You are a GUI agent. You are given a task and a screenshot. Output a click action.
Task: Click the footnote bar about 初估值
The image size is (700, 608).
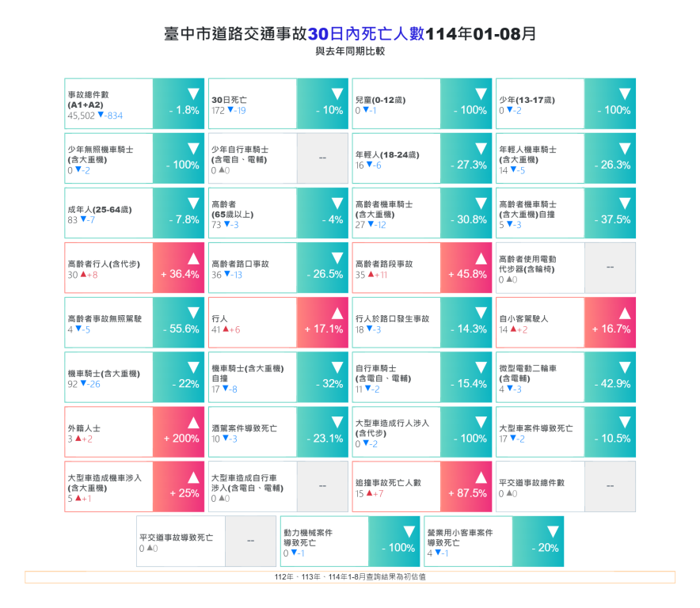349,577
